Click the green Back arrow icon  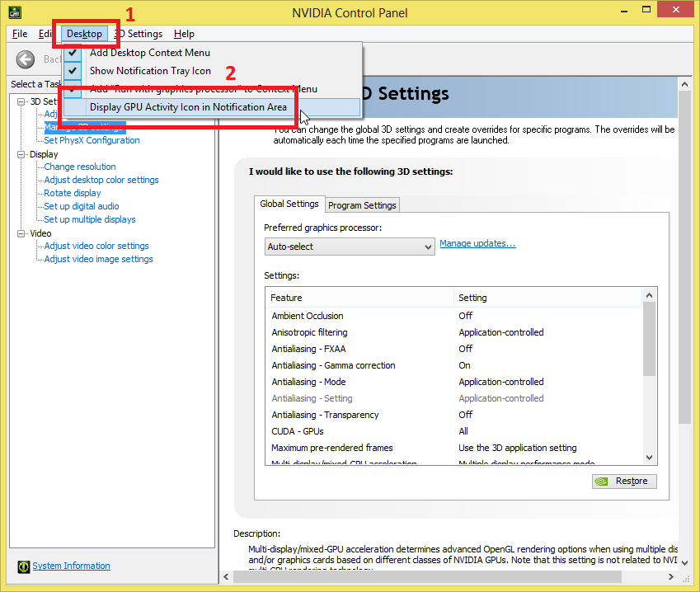26,59
